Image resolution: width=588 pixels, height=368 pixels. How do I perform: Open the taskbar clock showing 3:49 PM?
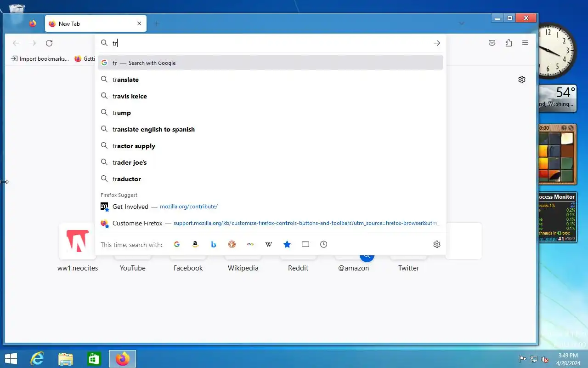click(x=568, y=359)
